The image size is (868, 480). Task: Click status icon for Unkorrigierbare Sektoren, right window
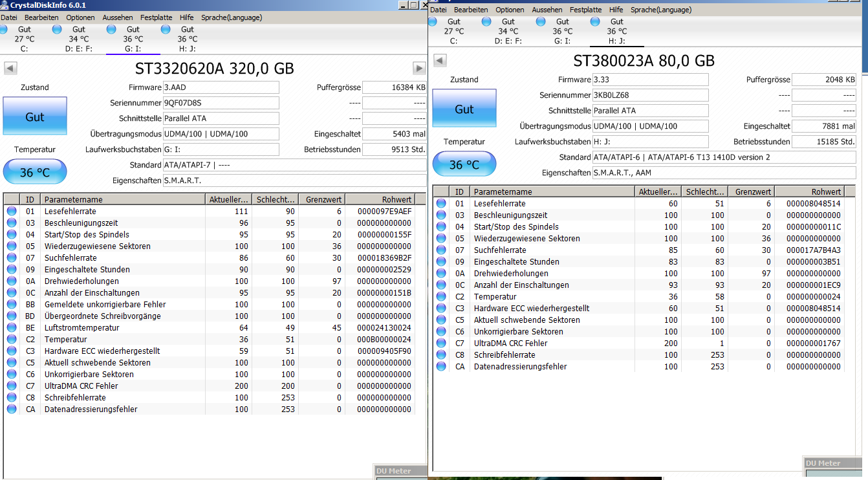point(441,331)
